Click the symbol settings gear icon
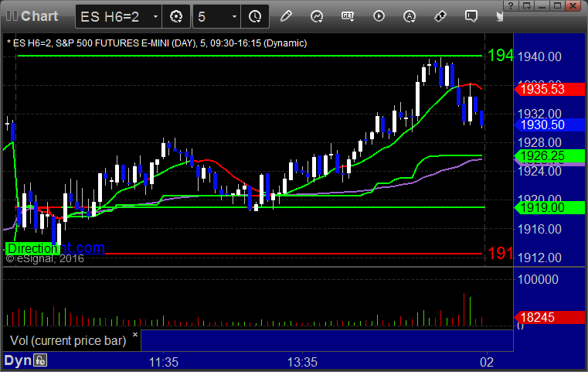 pyautogui.click(x=175, y=15)
